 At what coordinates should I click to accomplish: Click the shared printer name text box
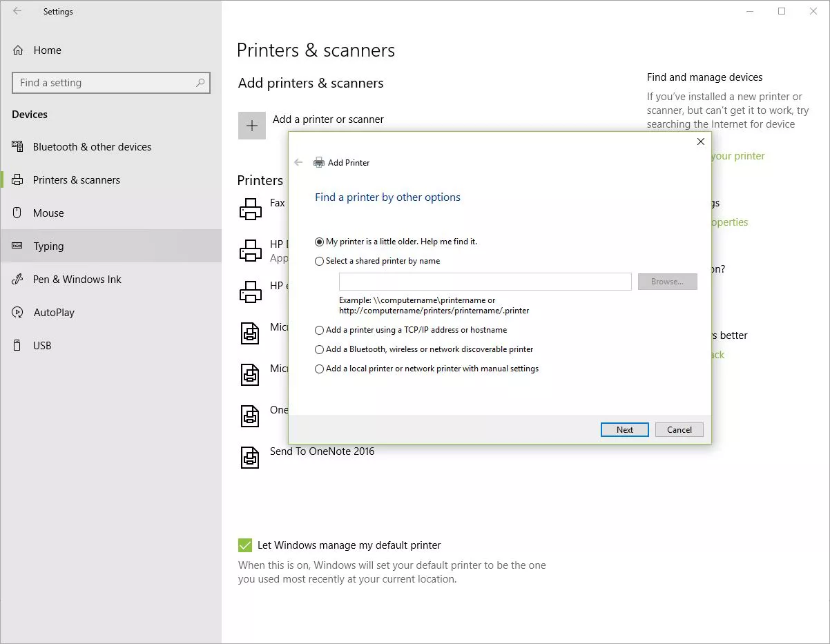[x=485, y=282]
